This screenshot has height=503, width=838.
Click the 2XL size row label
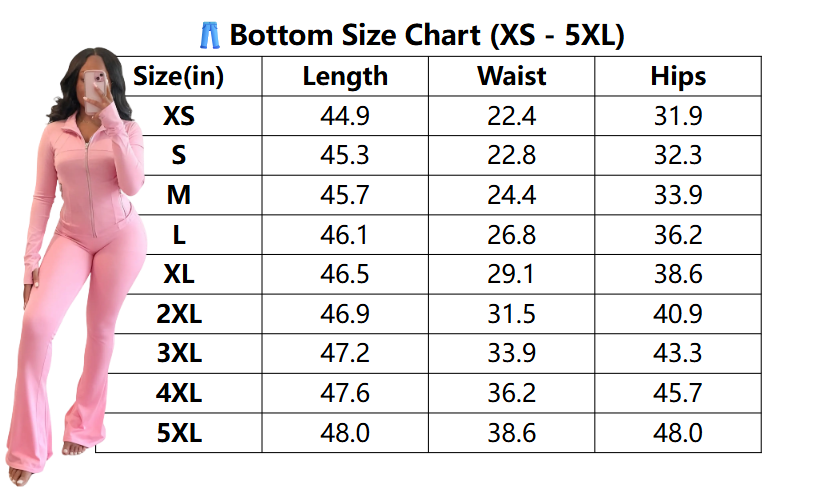click(x=179, y=314)
